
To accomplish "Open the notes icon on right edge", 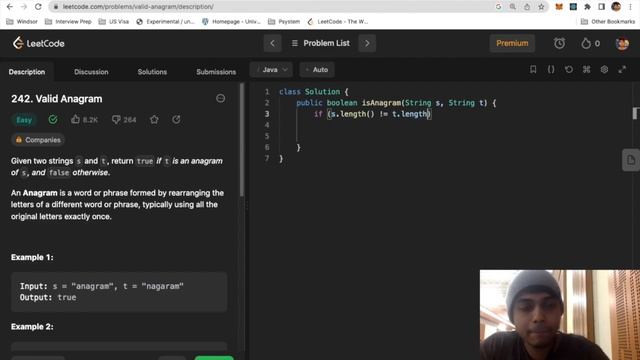I will 631,160.
